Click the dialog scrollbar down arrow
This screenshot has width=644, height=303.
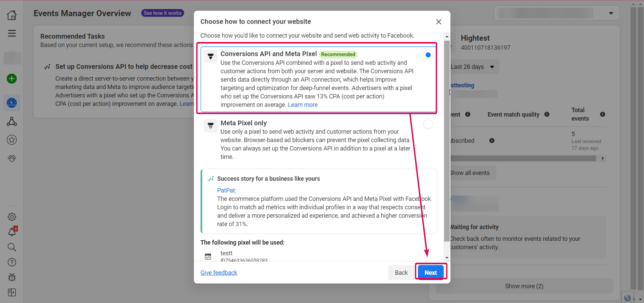[x=447, y=258]
